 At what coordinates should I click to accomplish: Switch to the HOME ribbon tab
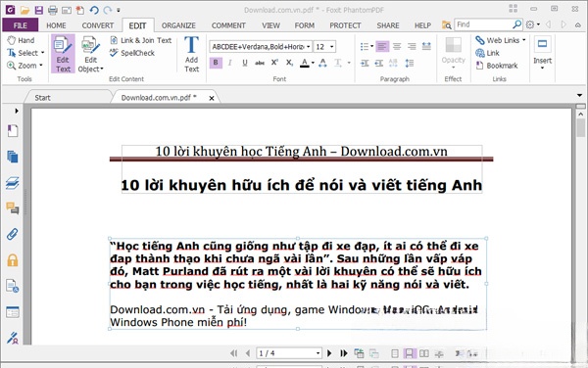click(x=56, y=25)
